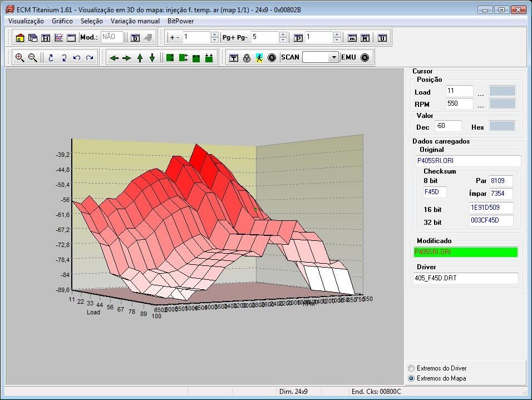This screenshot has width=532, height=400.
Task: Click the green left arrow icon
Action: pos(114,57)
